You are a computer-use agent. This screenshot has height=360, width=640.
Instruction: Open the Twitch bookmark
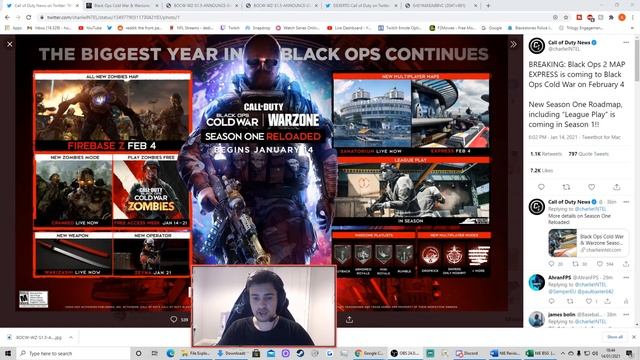230,28
